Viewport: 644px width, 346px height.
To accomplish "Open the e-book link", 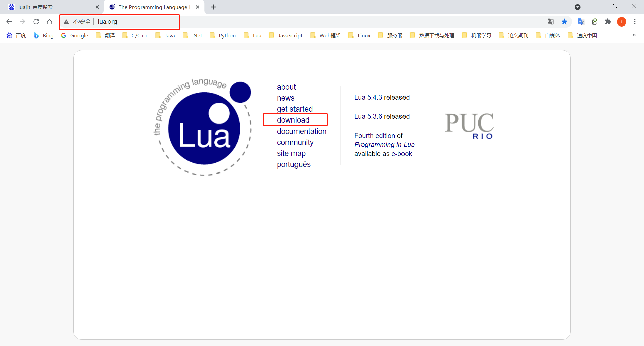I will [401, 154].
